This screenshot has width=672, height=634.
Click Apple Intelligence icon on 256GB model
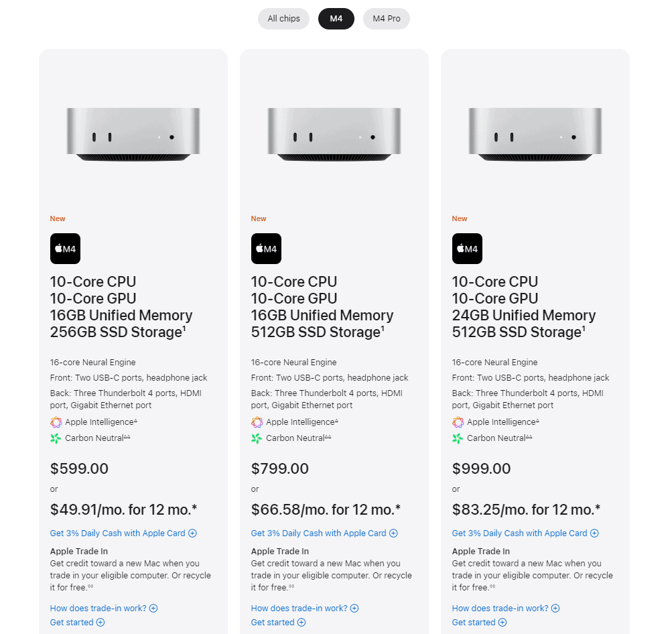tap(56, 422)
